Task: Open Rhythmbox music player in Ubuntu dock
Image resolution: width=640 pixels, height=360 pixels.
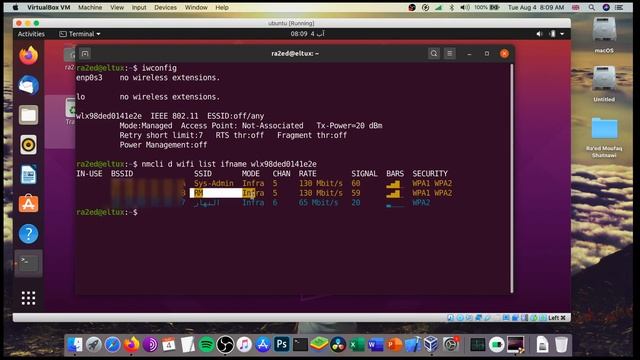Action: click(28, 145)
